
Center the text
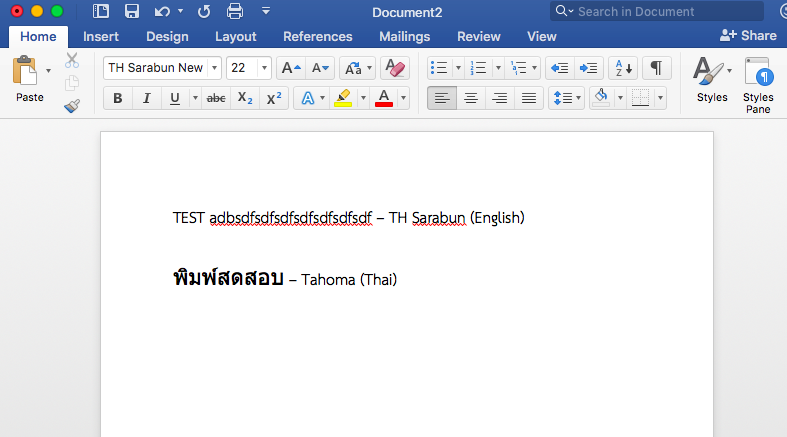click(470, 98)
